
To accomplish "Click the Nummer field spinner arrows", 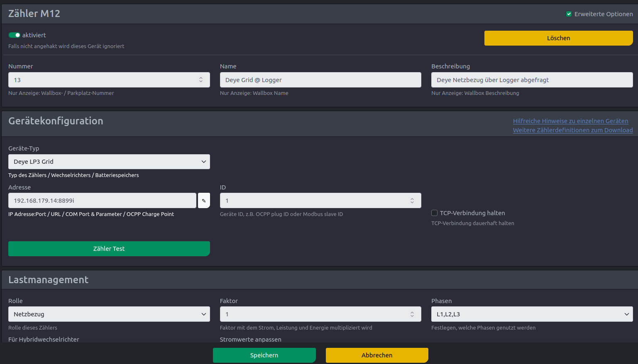I will click(x=201, y=80).
